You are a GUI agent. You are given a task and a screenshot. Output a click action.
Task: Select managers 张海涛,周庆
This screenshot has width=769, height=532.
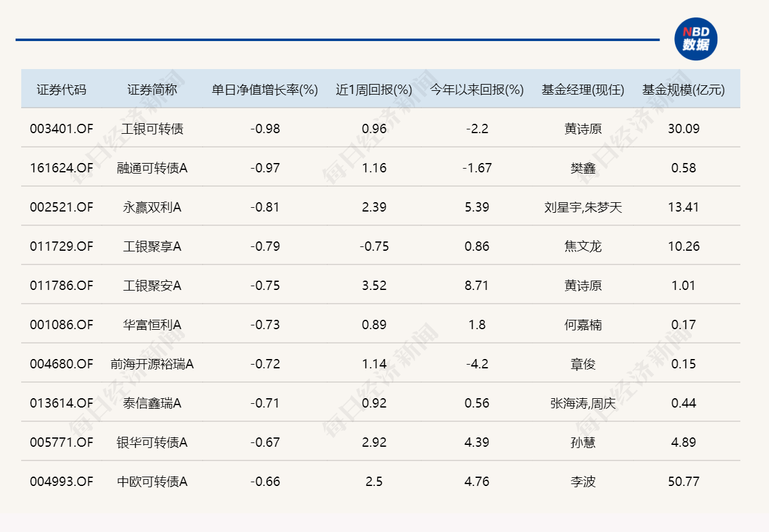(583, 403)
